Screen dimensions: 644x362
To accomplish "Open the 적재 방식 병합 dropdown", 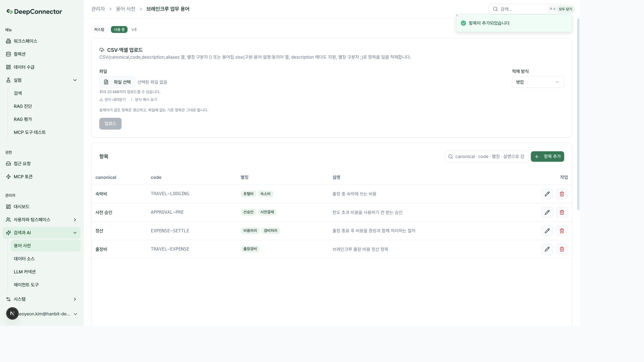I will pos(538,82).
